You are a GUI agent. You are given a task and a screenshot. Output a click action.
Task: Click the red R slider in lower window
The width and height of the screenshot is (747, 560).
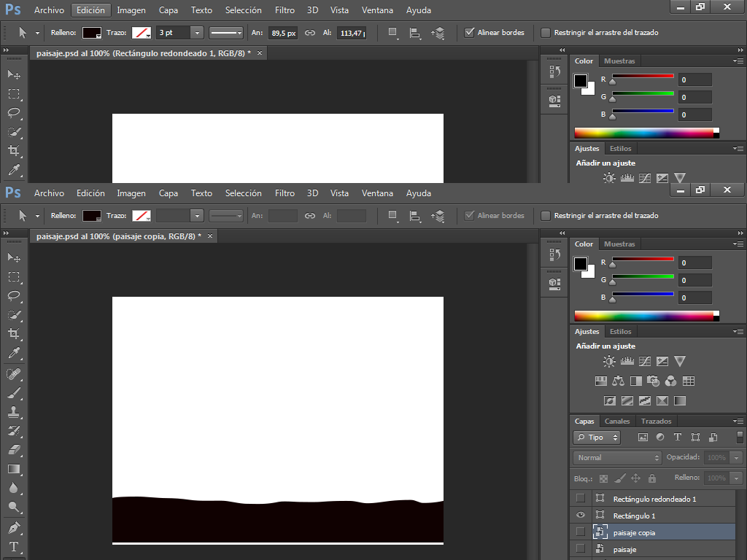[643, 259]
